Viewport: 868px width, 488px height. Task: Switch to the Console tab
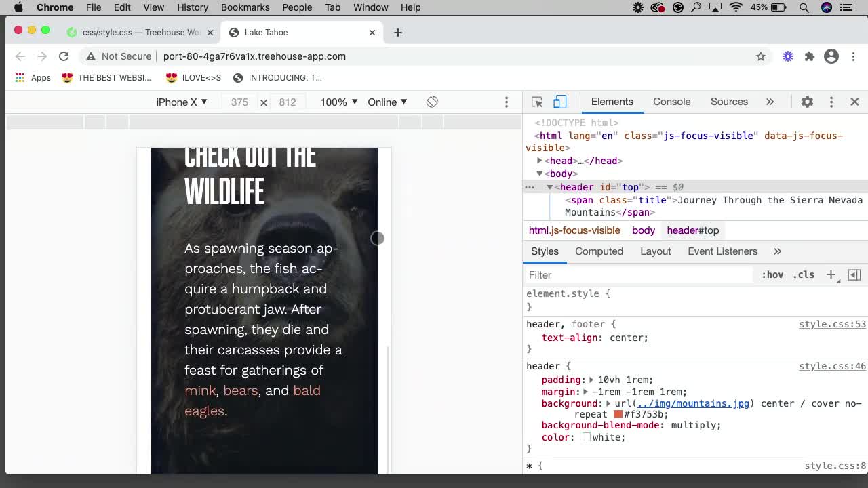click(x=671, y=101)
